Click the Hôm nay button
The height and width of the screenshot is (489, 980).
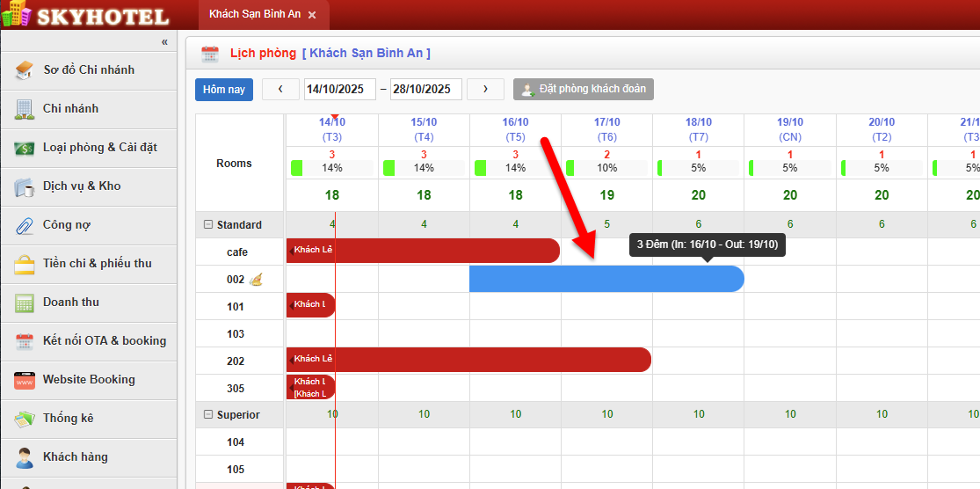coord(224,90)
